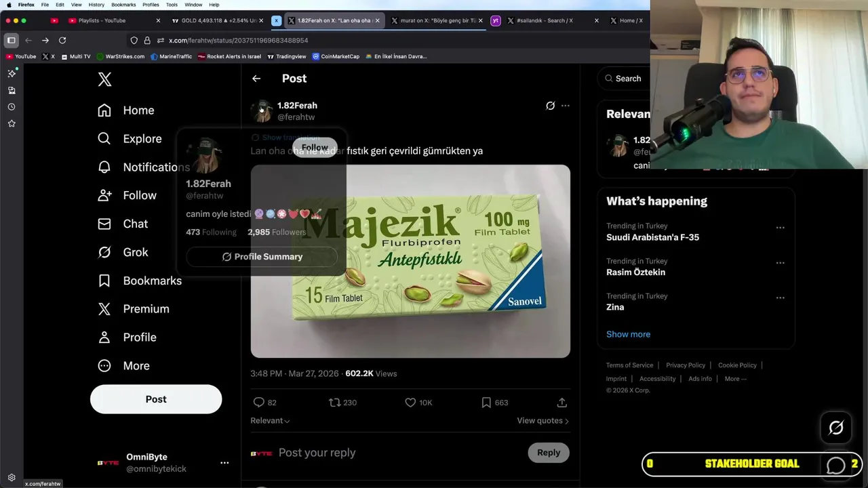This screenshot has width=868, height=488.
Task: Open post's three-dot more options
Action: pyautogui.click(x=566, y=106)
